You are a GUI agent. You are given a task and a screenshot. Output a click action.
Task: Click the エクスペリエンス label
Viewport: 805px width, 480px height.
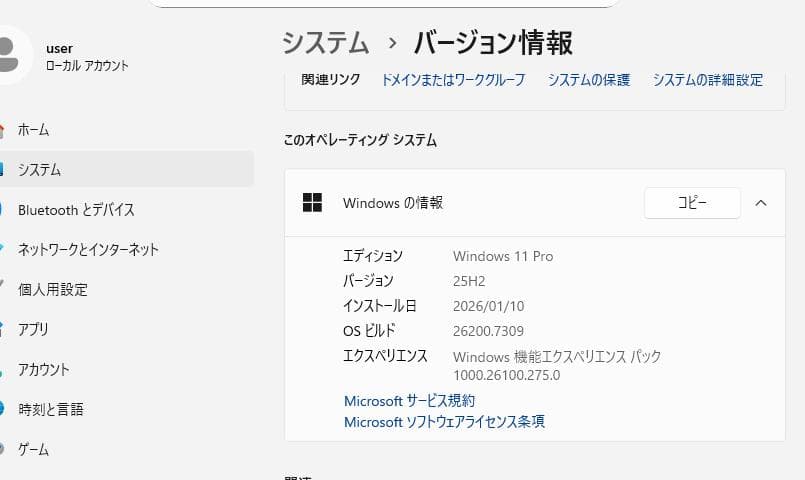[x=385, y=356]
